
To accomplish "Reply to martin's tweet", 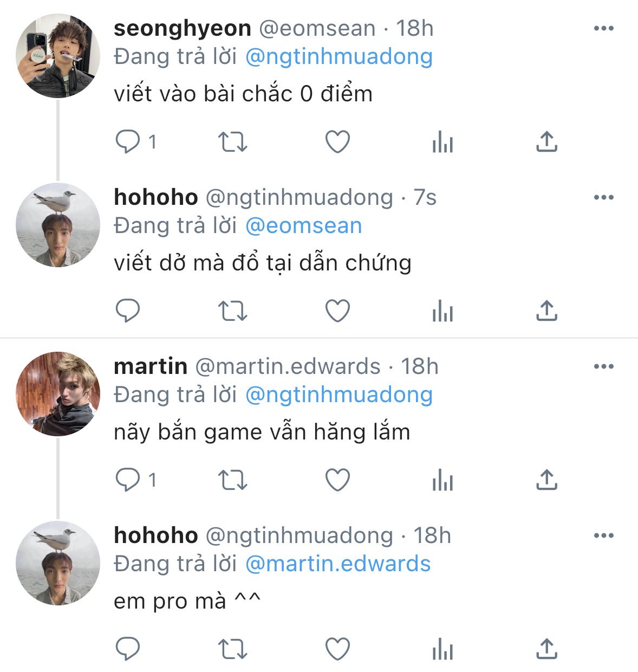I will point(128,480).
